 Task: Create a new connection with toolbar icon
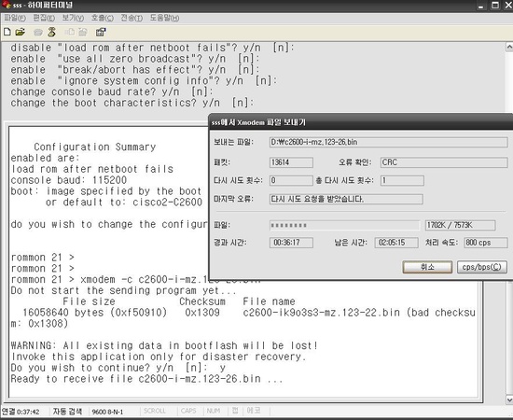coord(7,32)
